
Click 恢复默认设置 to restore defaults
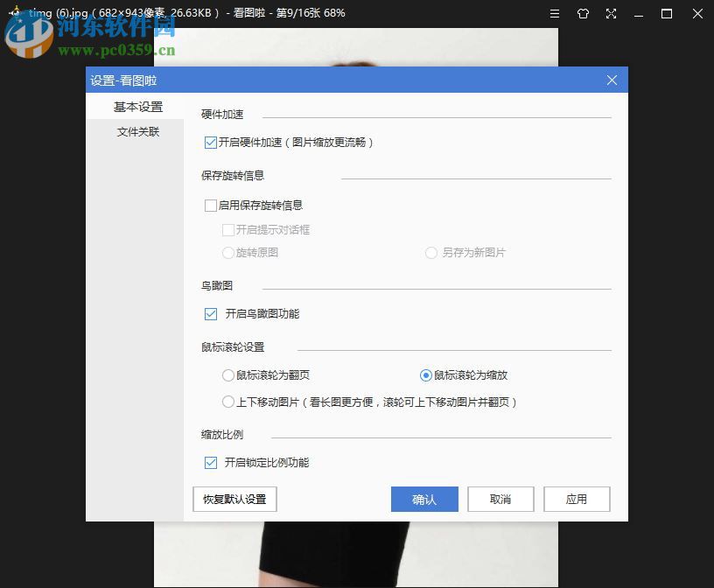pos(234,499)
